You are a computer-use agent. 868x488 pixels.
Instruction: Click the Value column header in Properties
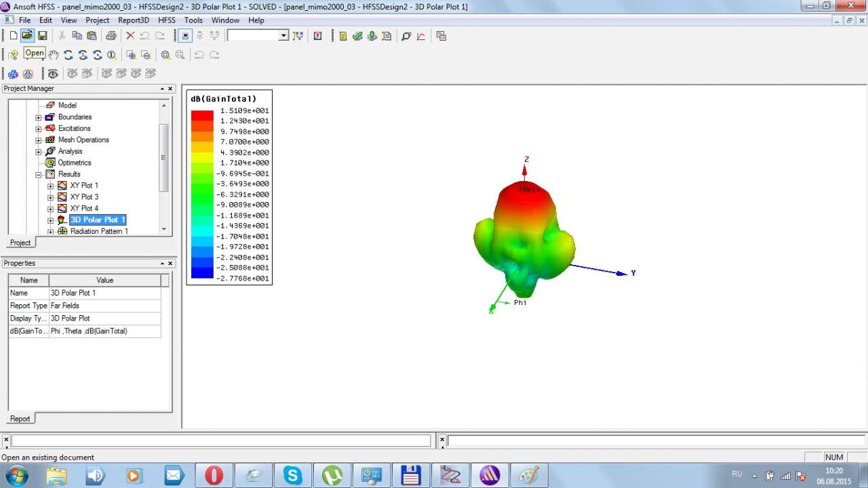pos(104,280)
